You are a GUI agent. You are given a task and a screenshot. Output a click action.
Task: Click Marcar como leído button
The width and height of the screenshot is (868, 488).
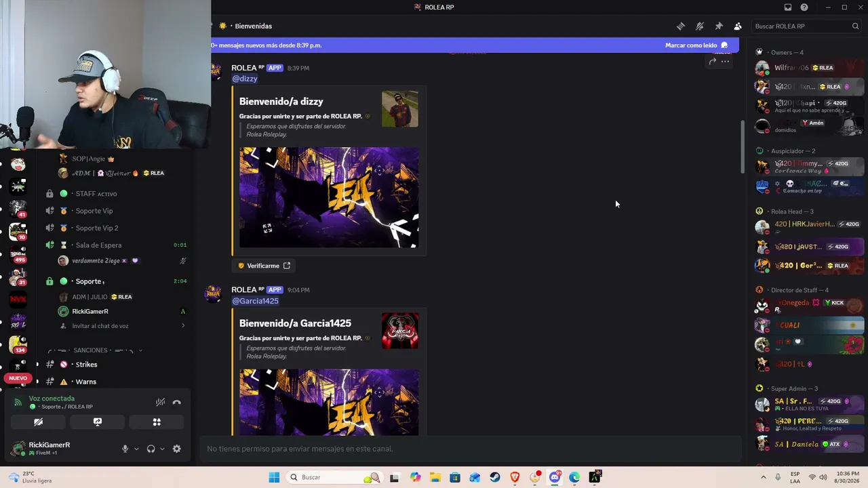696,45
